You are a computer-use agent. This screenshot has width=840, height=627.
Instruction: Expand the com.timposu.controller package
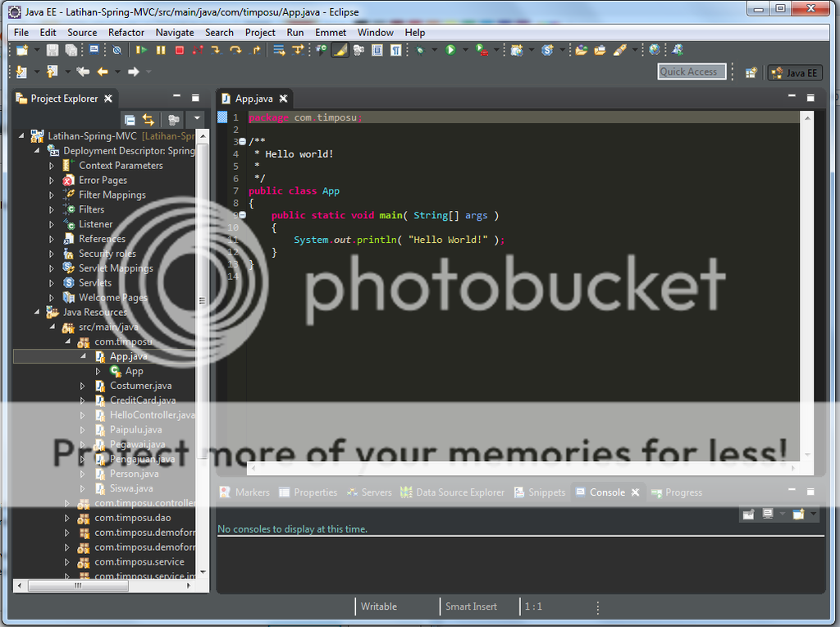[67, 503]
